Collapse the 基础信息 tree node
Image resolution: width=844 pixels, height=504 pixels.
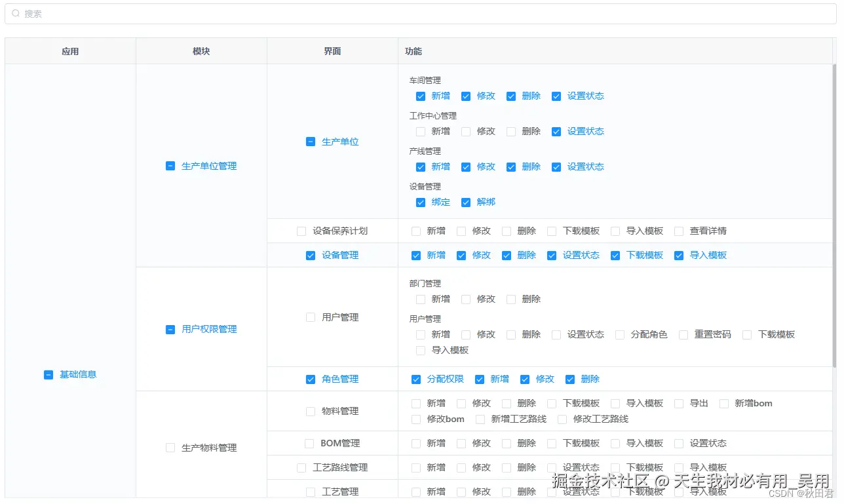(x=48, y=374)
